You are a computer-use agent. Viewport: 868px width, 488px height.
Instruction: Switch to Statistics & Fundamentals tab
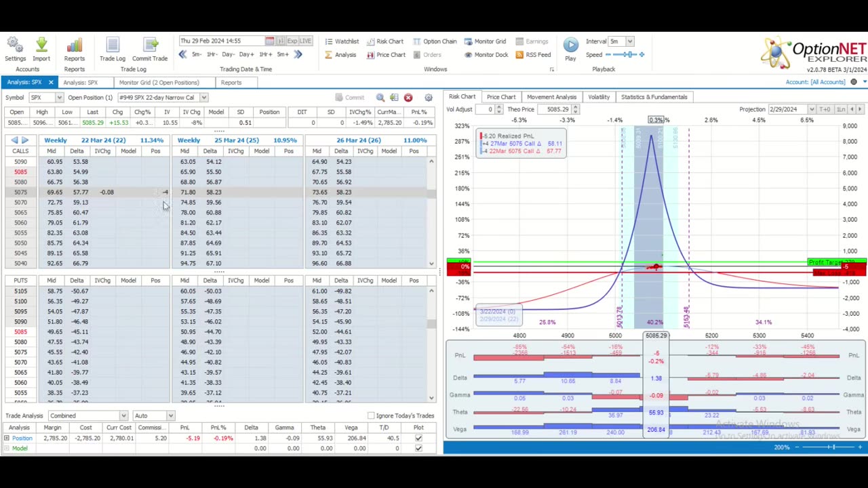[654, 97]
